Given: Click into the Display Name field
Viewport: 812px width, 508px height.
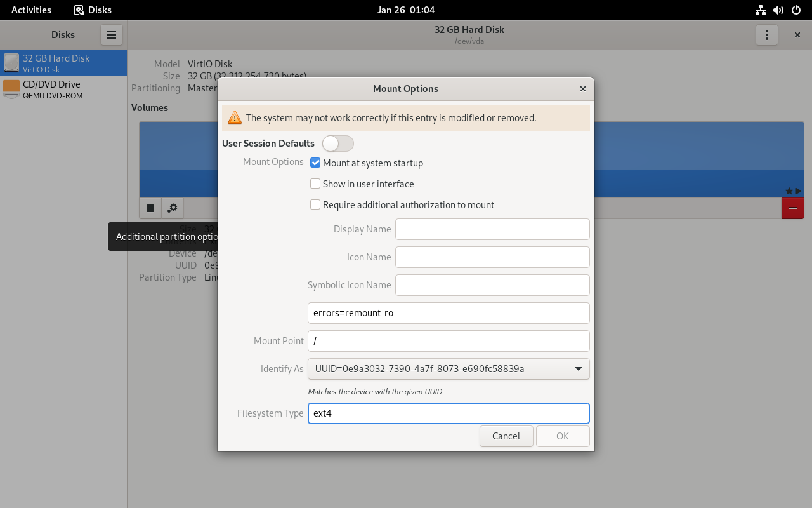Looking at the screenshot, I should click(492, 229).
